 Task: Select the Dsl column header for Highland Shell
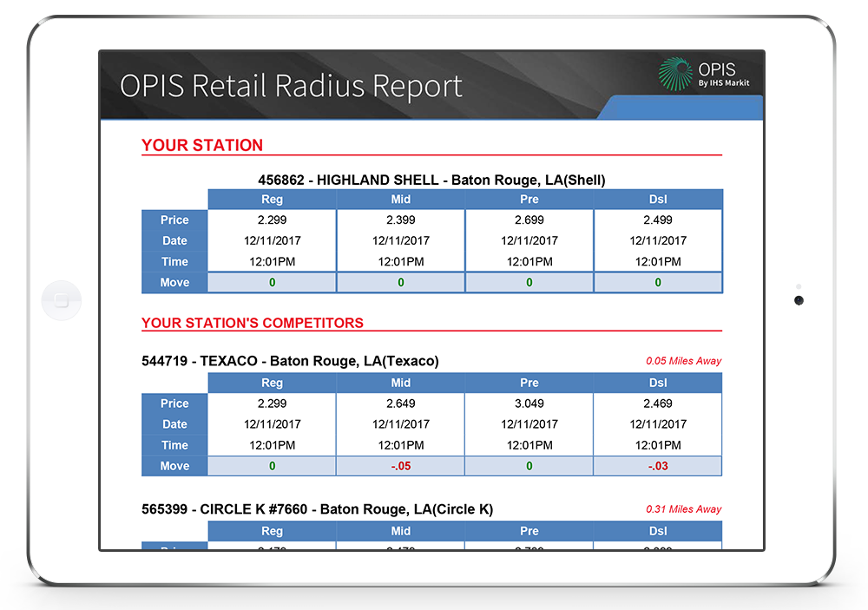658,200
